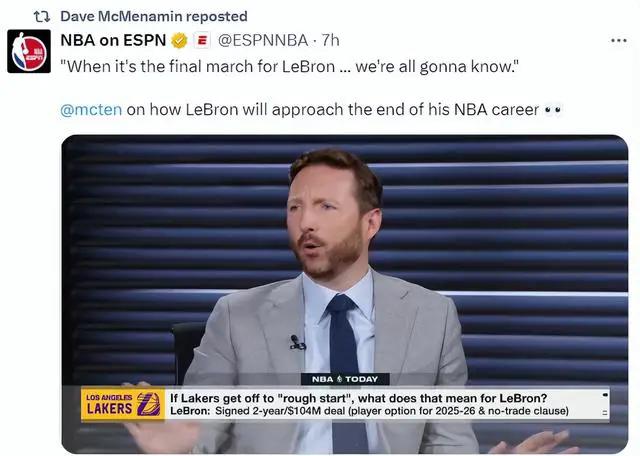
Task: Click the LeBron quote tweet text
Action: (289, 66)
